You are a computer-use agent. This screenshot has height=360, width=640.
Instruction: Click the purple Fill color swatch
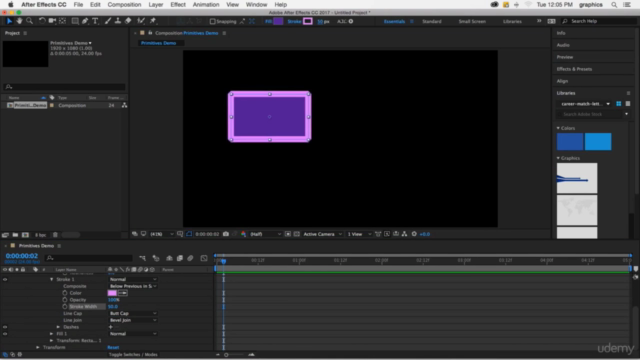278,21
